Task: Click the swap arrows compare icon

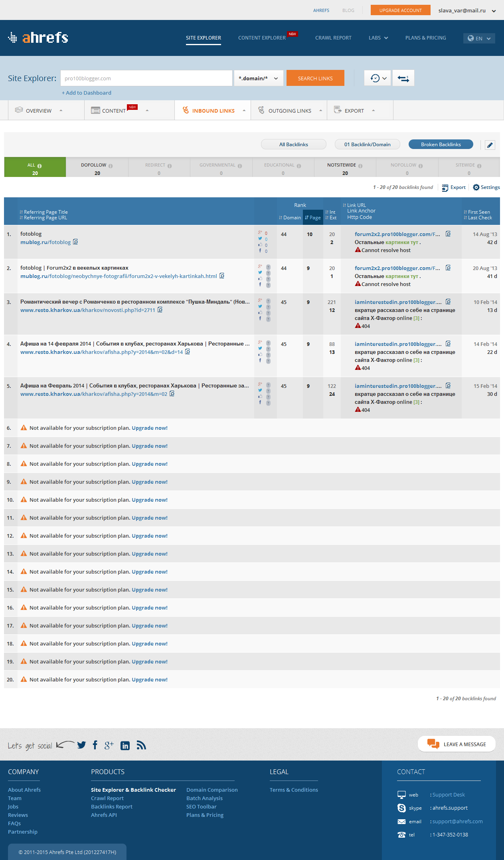Action: 403,78
